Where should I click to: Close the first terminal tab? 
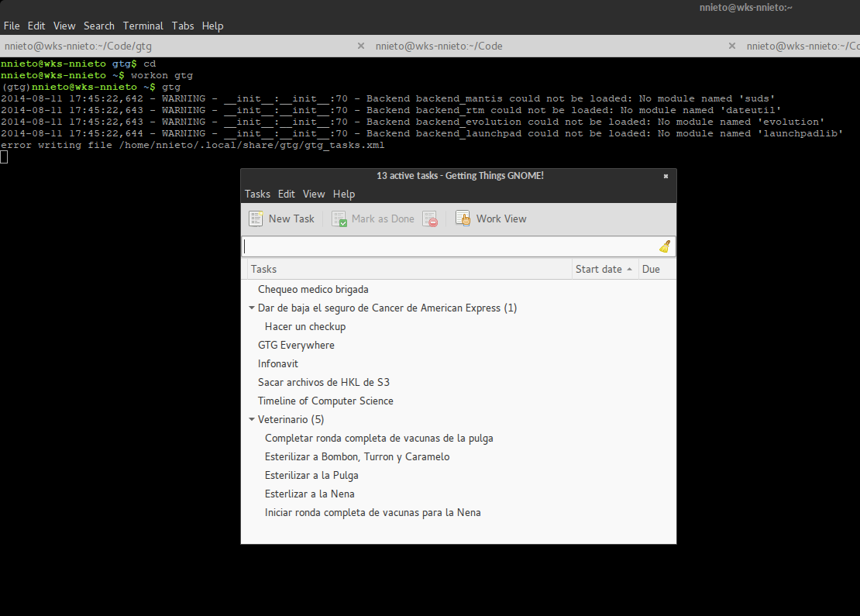361,46
